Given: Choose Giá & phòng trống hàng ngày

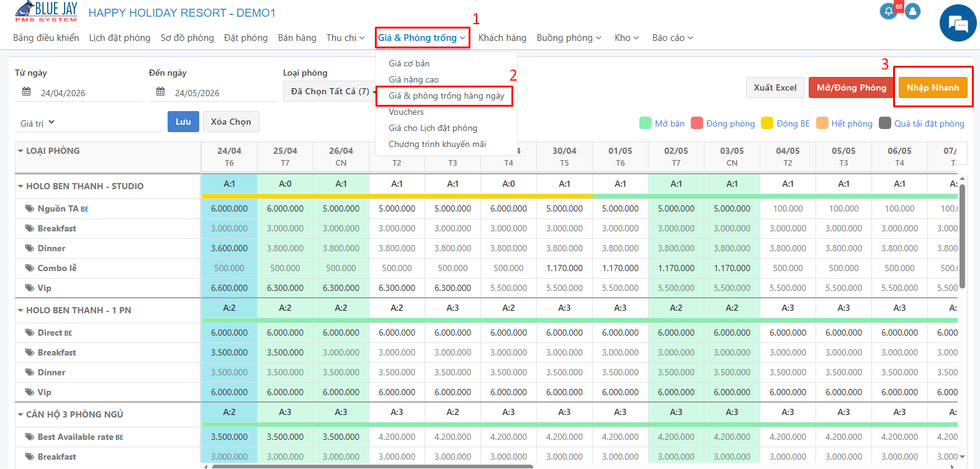Looking at the screenshot, I should tap(446, 96).
